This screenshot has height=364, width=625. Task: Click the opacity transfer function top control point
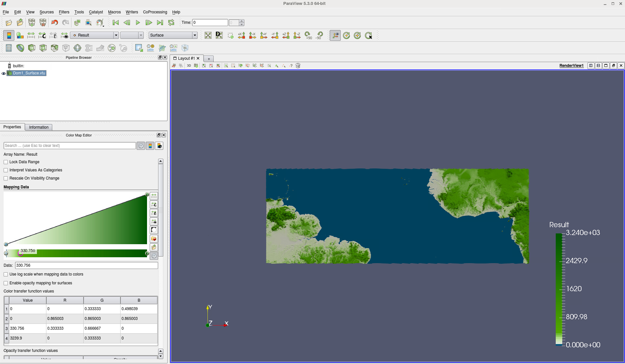147,195
